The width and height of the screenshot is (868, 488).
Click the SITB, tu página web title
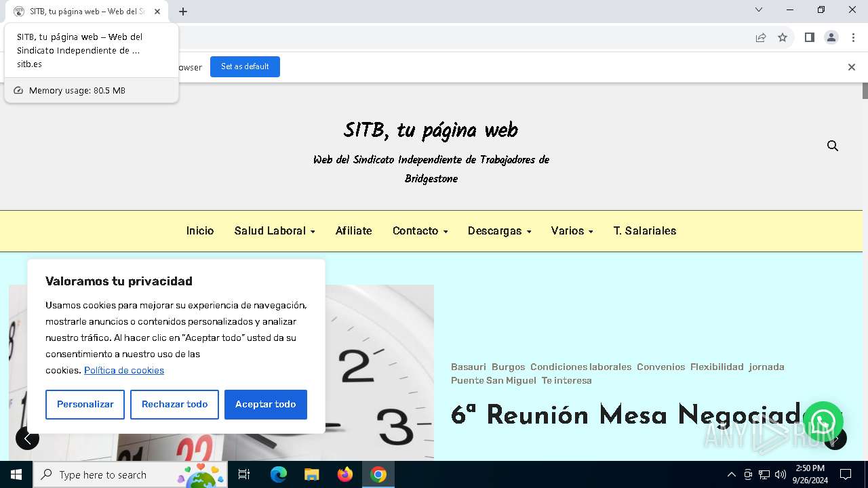click(431, 130)
